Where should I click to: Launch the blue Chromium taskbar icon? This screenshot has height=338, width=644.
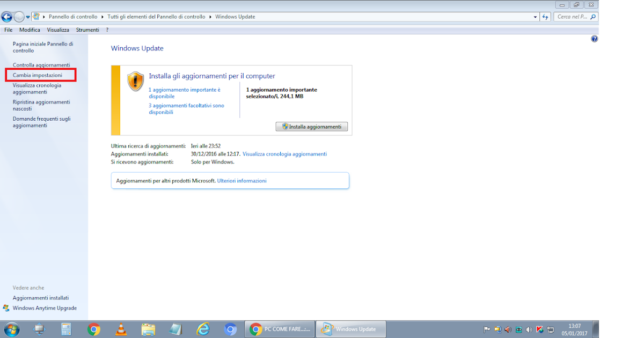coord(230,329)
